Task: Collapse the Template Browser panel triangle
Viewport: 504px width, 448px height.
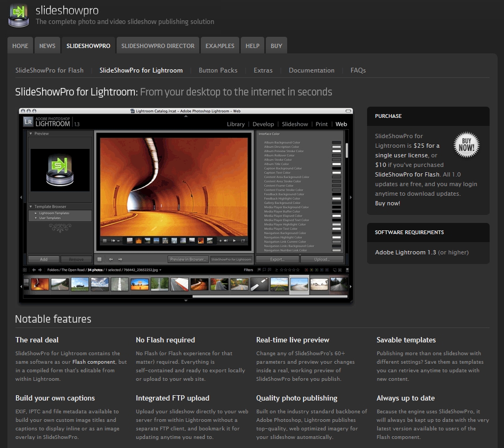Action: click(31, 206)
